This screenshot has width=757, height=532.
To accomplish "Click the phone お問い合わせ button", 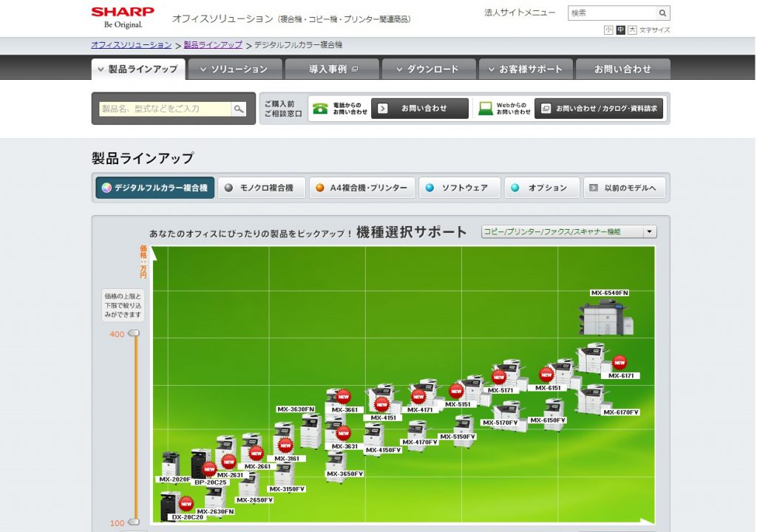I will point(420,109).
